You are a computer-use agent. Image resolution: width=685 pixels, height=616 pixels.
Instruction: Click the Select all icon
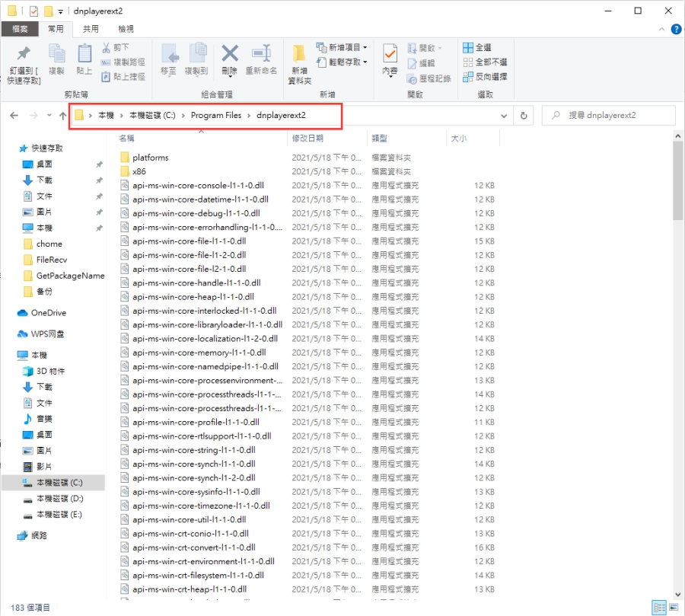[468, 47]
